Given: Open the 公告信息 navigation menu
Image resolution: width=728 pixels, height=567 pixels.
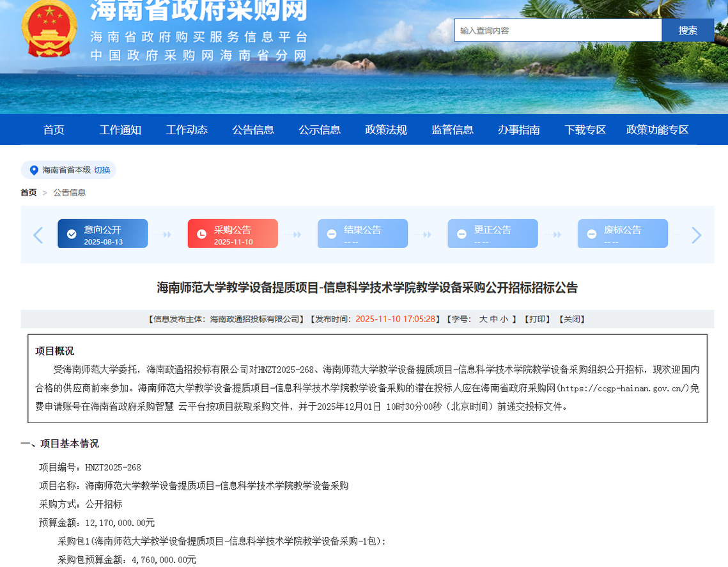Looking at the screenshot, I should pos(253,130).
